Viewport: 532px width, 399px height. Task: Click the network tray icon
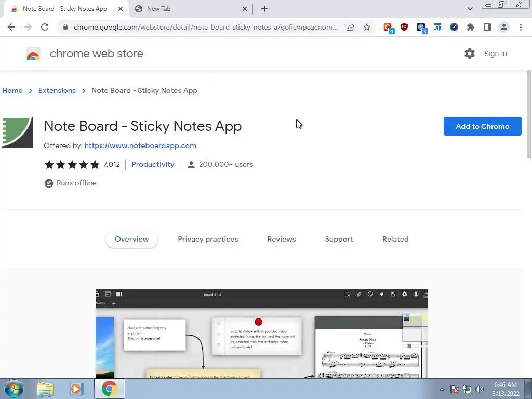click(x=467, y=389)
